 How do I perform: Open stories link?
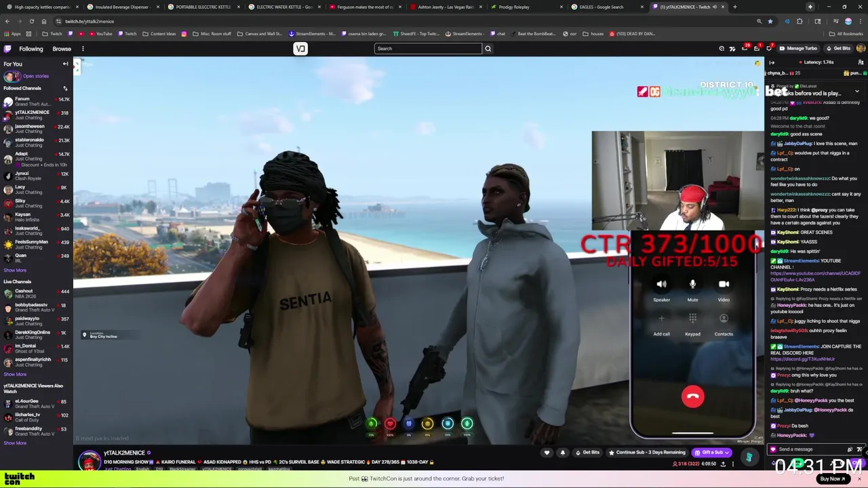[x=35, y=76]
